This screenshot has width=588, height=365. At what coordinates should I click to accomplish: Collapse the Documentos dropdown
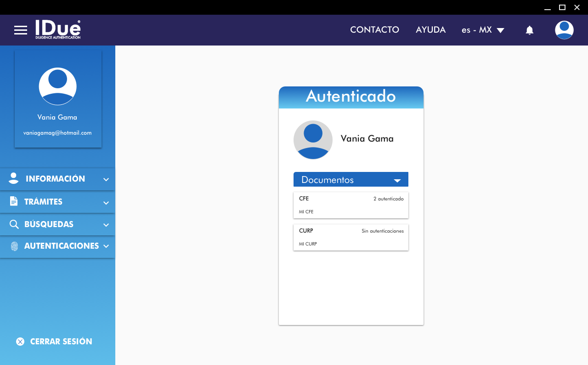tap(397, 180)
